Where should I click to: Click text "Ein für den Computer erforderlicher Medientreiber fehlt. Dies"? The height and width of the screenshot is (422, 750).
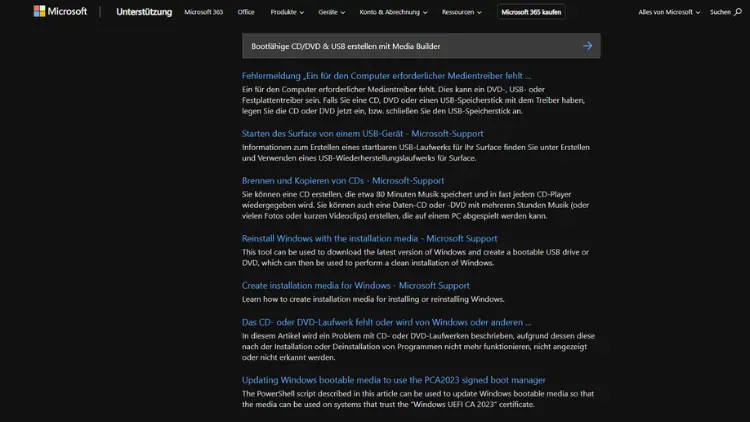[350, 89]
